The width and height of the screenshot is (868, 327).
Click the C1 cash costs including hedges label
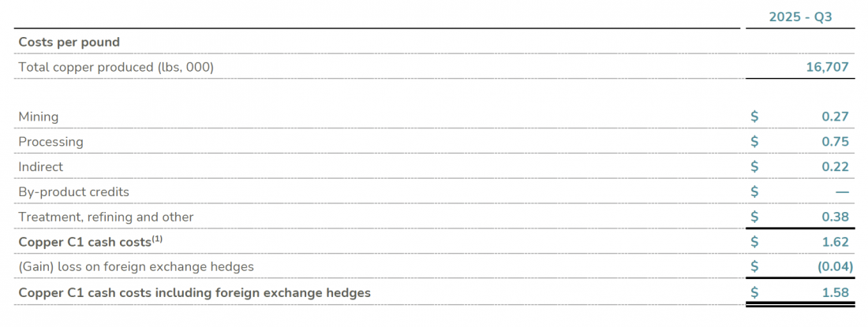coord(194,293)
